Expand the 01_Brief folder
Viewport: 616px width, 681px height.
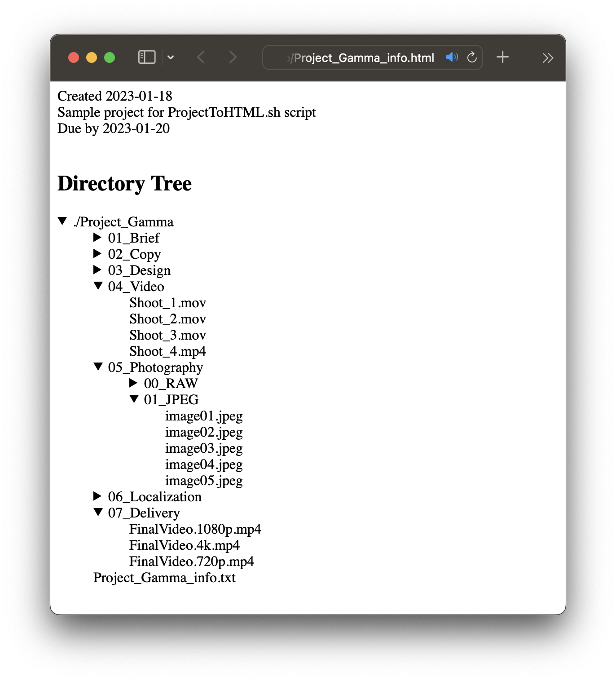pyautogui.click(x=97, y=237)
